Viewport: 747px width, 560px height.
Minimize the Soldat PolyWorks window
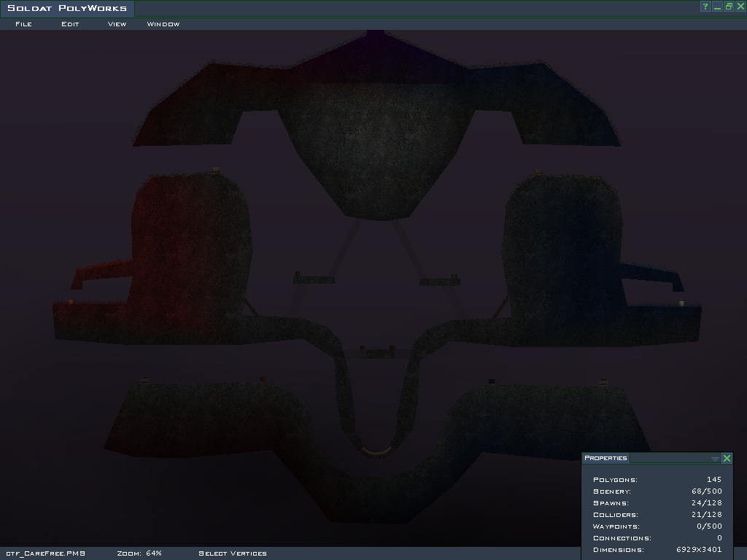coord(717,7)
